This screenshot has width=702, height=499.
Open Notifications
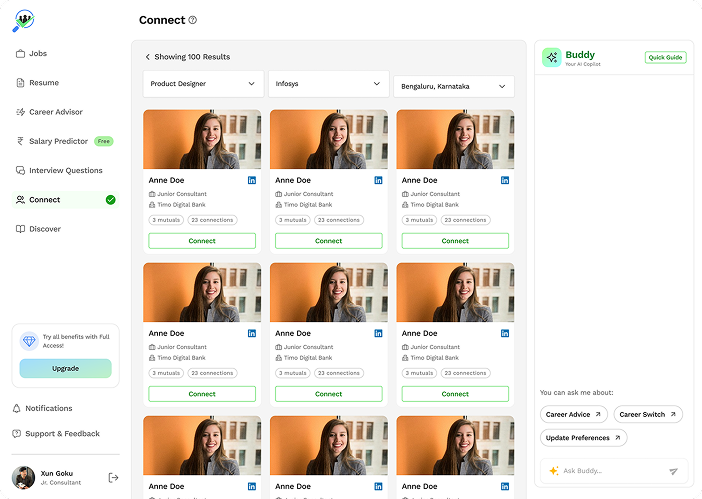(x=43, y=409)
